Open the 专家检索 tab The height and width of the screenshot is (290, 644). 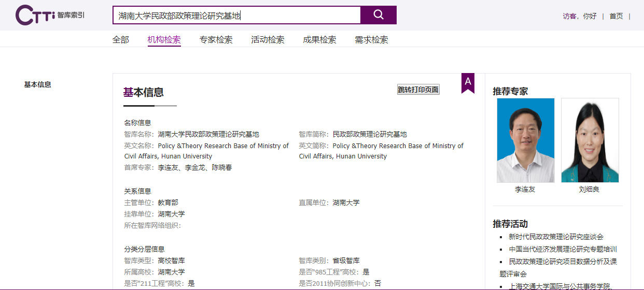(216, 40)
